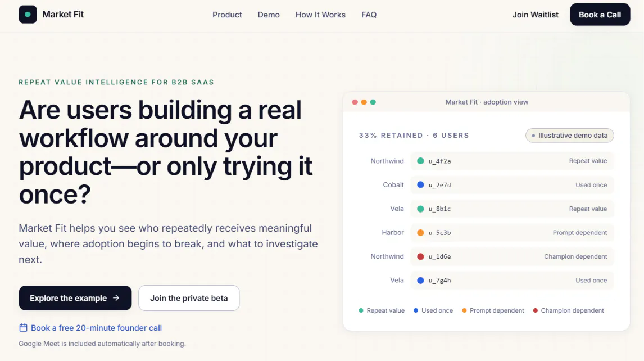
Task: Click Prompt dependent status in Harbor row
Action: [579, 232]
